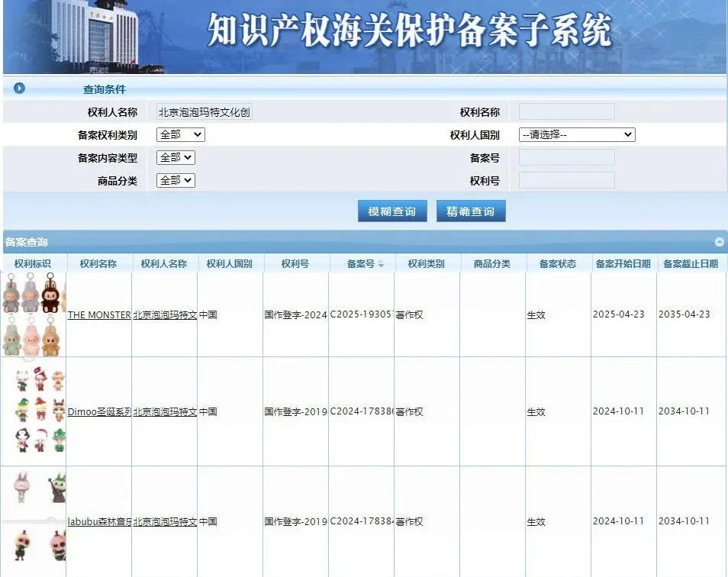Open the 备案内容类型 dropdown

click(176, 157)
